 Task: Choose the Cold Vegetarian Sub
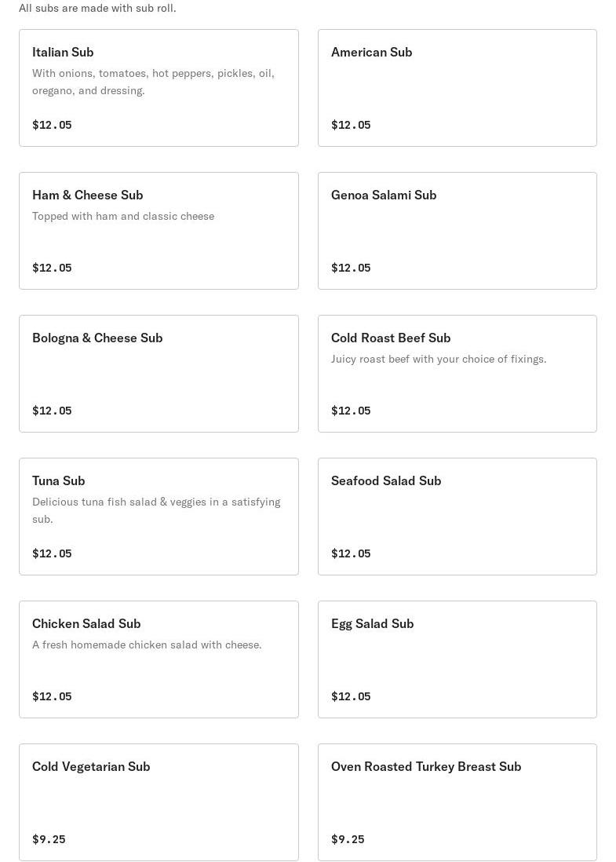(91, 766)
